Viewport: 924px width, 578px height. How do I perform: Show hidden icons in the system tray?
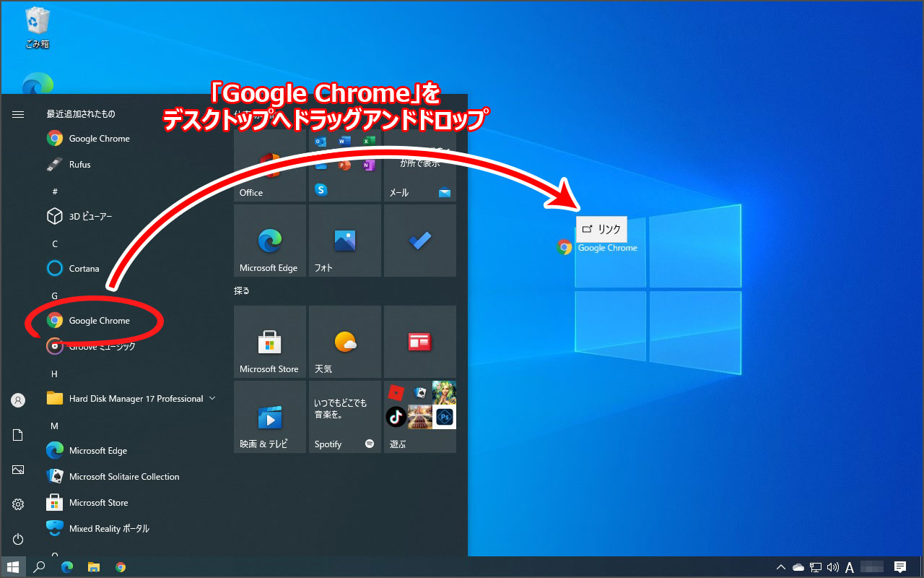[x=781, y=567]
